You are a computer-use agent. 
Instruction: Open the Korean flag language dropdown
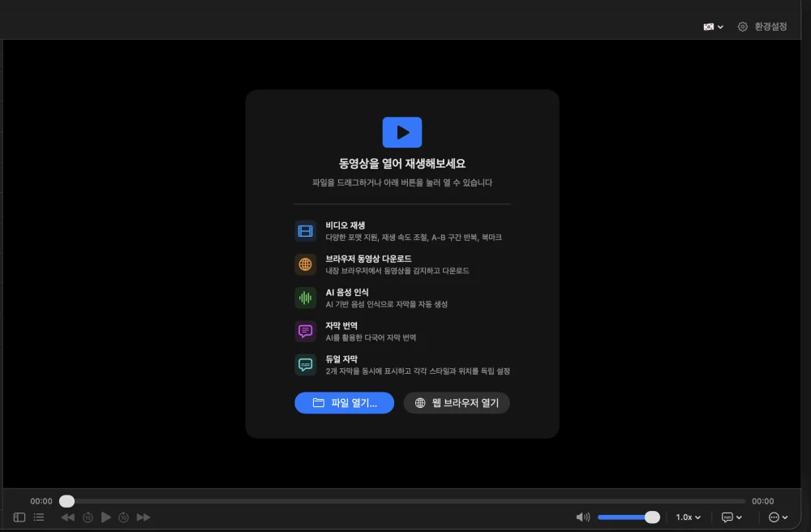[713, 27]
